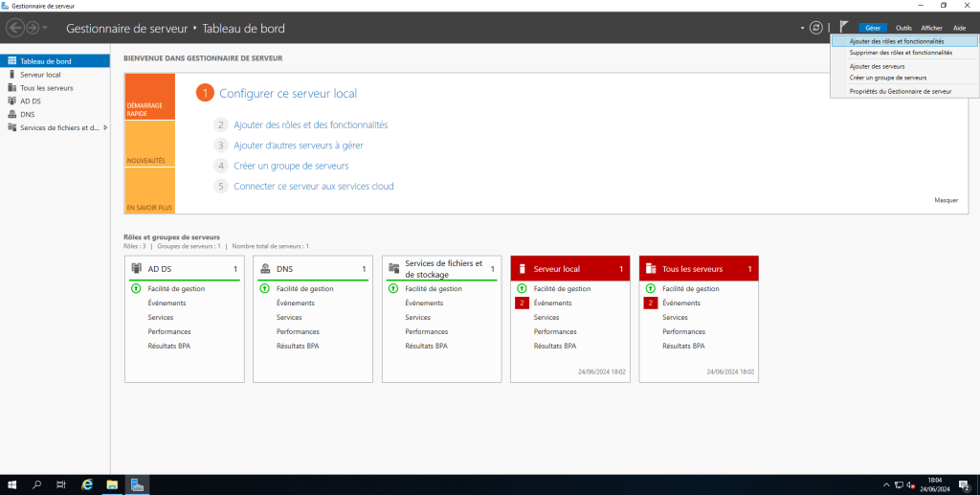Click the AD DS tile icon
Screen dimensions: 980x495
pyautogui.click(x=137, y=269)
